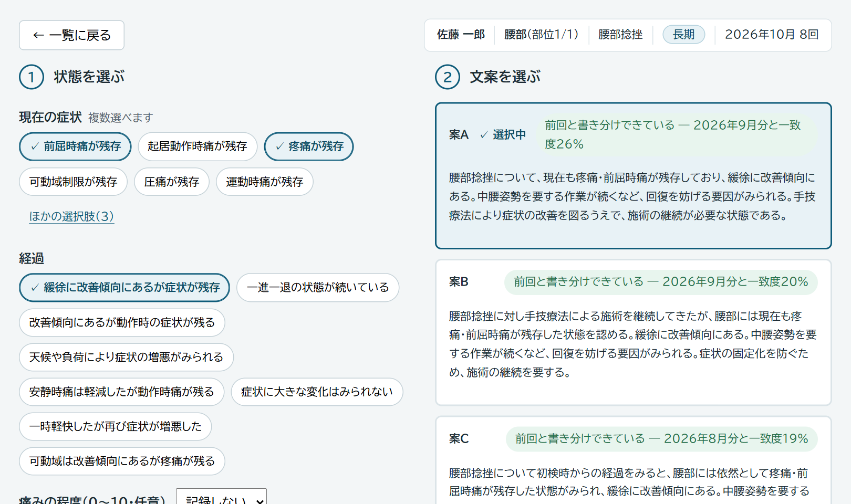This screenshot has width=851, height=504.
Task: Click the 状態を選ぶ step heading
Action: click(89, 77)
